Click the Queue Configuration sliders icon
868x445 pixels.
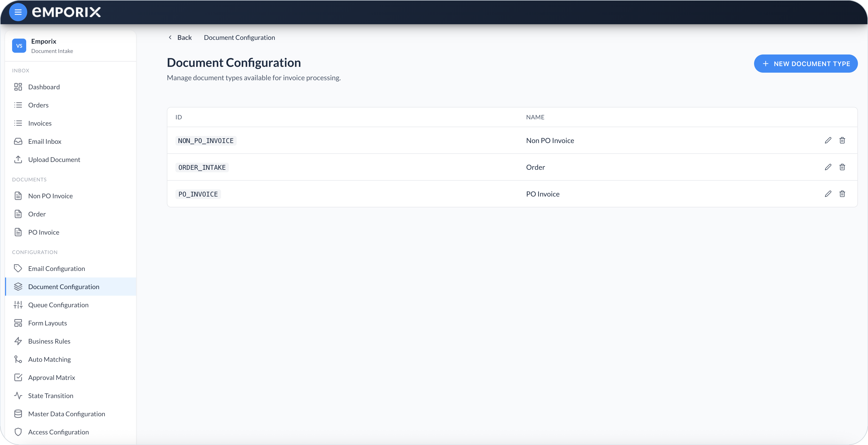click(18, 305)
